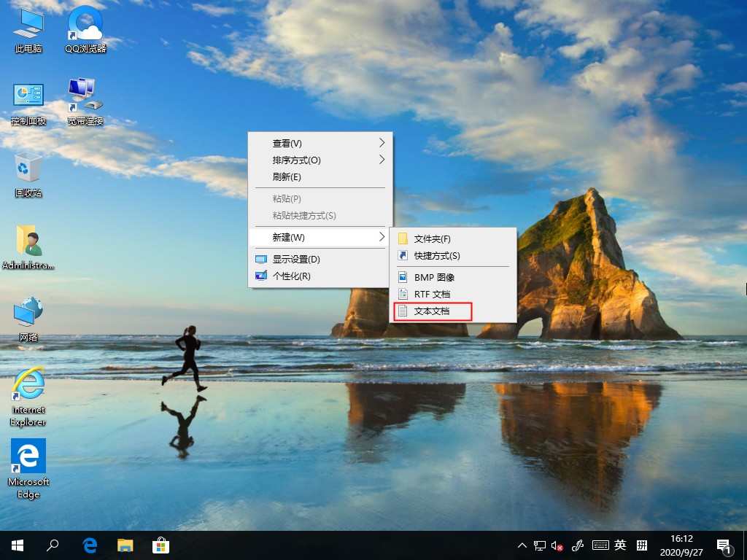Viewport: 747px width, 560px height.
Task: Unmute the volume in the system tray
Action: [556, 545]
